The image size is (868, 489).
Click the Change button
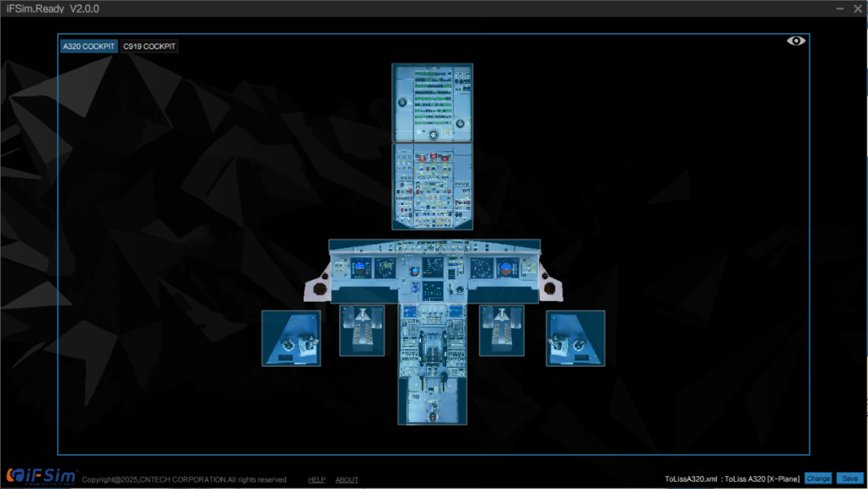pos(818,479)
